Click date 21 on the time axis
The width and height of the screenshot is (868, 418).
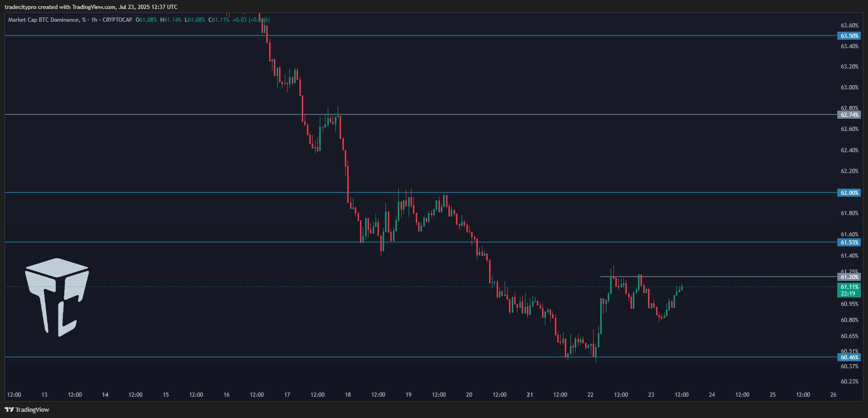(x=530, y=395)
